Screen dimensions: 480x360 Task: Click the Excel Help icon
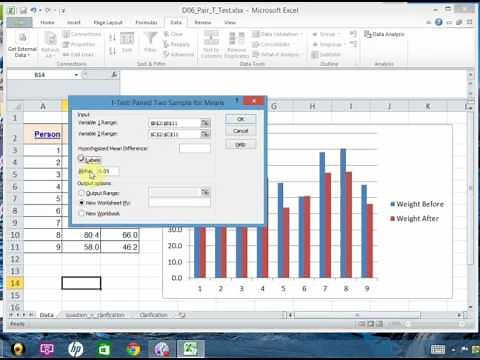click(439, 22)
